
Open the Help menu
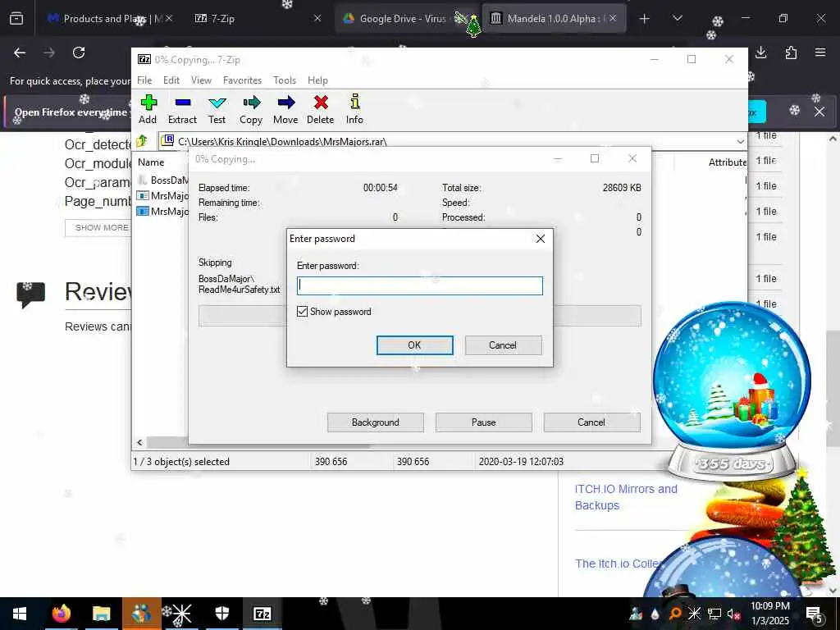317,80
